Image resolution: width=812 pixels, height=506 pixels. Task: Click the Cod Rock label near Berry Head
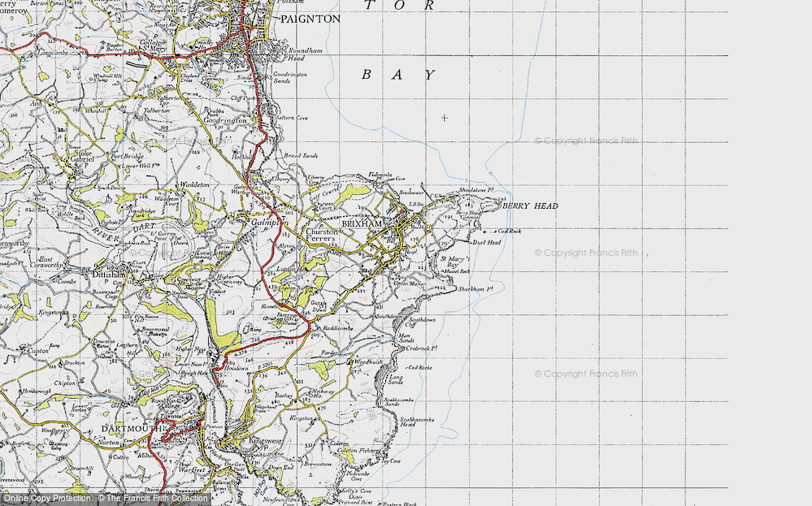coord(510,231)
